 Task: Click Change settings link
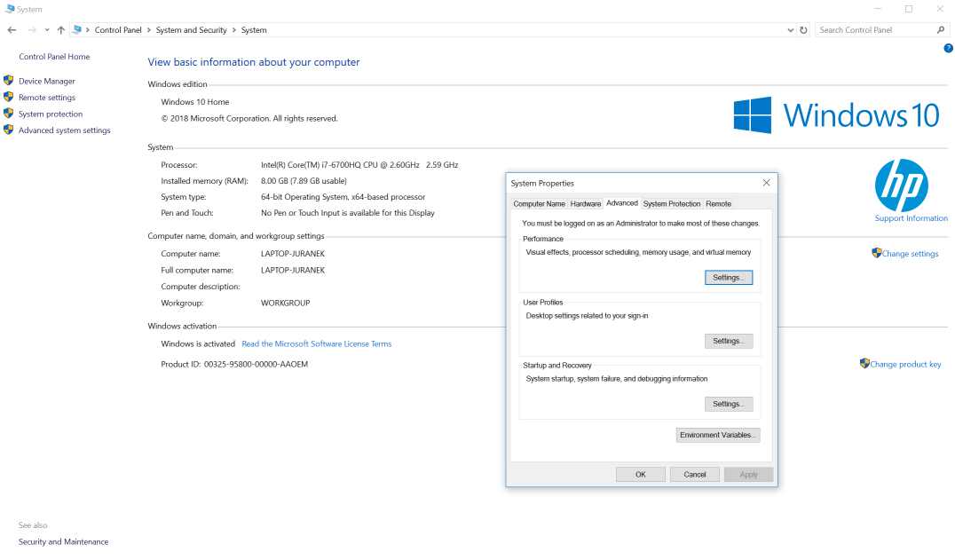910,254
